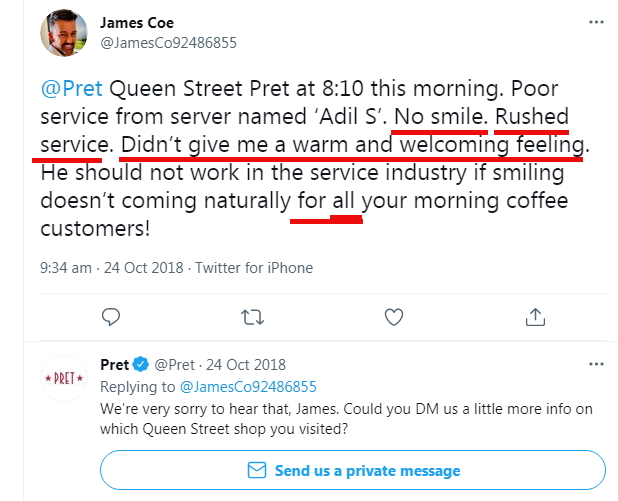Screen dimensions: 618x501
Task: Click the Twitter for iPhone source link
Action: coord(254,267)
